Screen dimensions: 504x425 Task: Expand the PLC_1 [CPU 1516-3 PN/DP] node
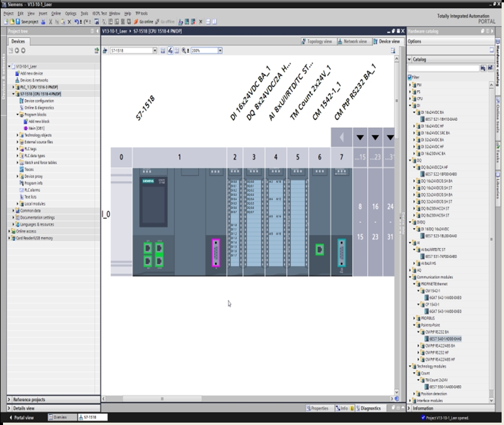pyautogui.click(x=14, y=87)
